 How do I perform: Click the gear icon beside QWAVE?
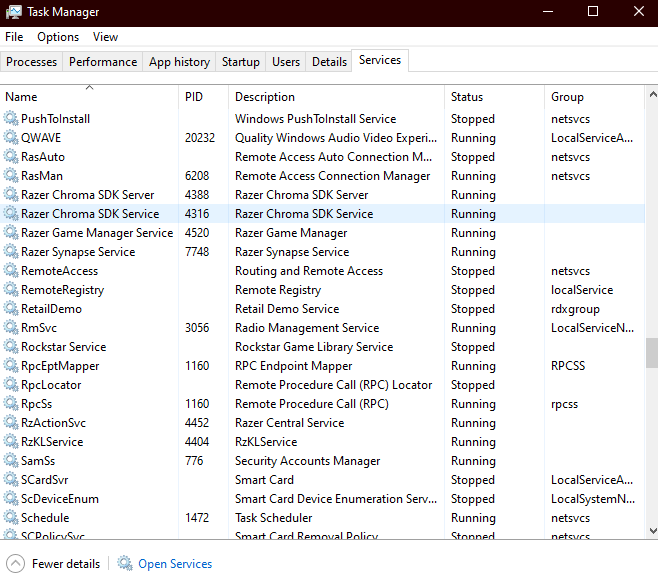[x=11, y=137]
